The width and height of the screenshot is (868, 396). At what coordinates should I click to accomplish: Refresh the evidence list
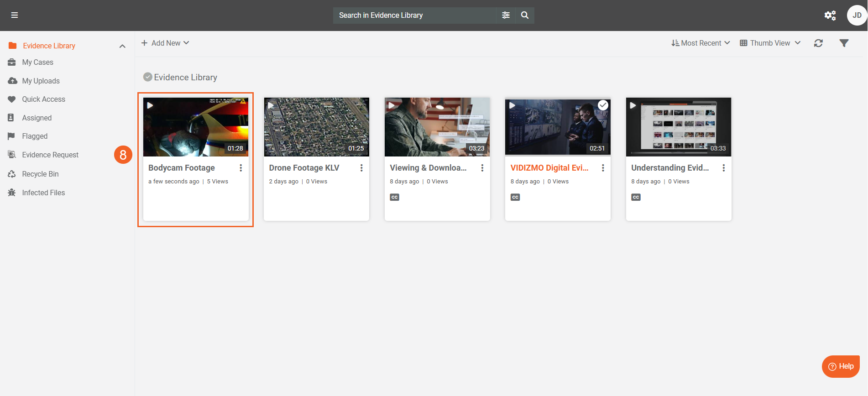click(818, 43)
